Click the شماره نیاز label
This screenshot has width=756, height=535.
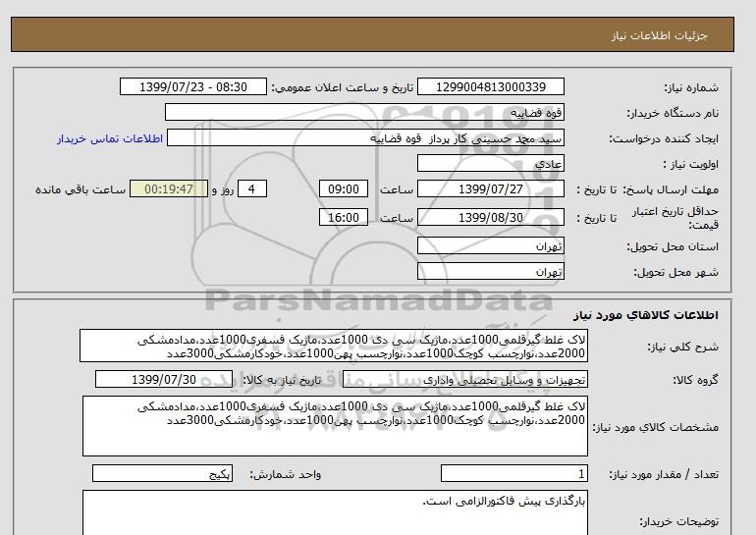pyautogui.click(x=691, y=87)
